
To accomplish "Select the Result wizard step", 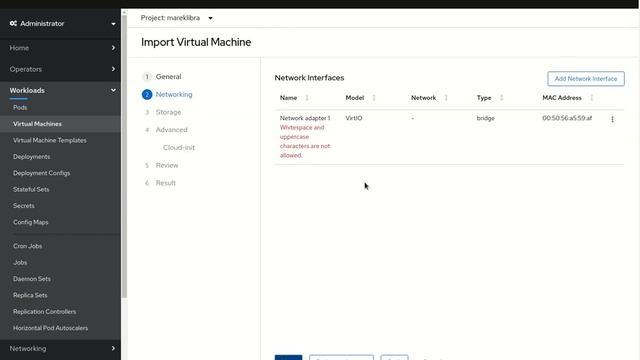I will click(x=165, y=183).
